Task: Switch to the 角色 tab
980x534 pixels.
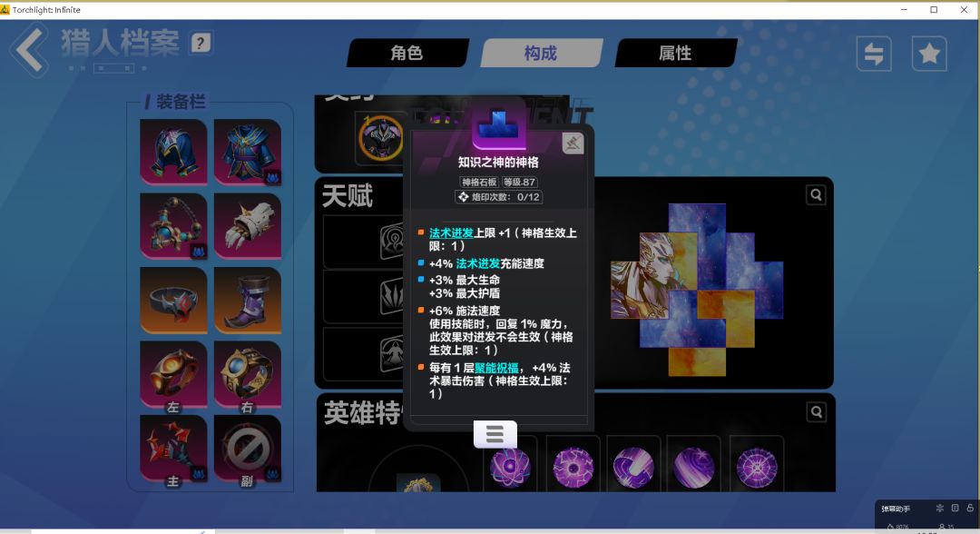Action: click(x=407, y=54)
